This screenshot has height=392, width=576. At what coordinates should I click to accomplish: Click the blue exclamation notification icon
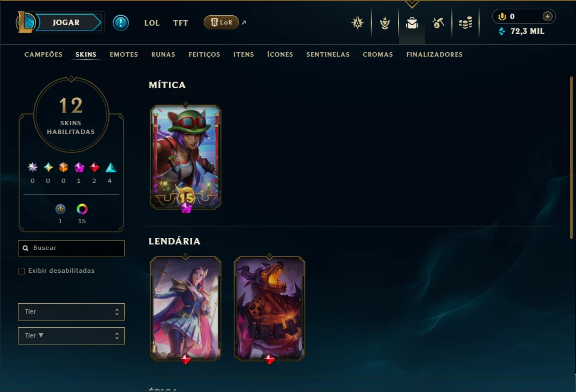[x=120, y=23]
